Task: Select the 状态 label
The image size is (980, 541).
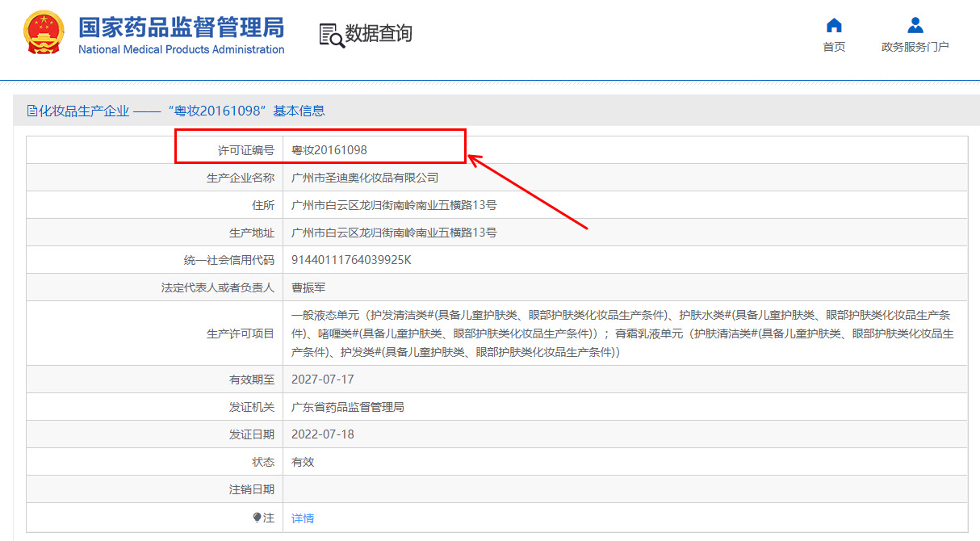Action: [263, 462]
